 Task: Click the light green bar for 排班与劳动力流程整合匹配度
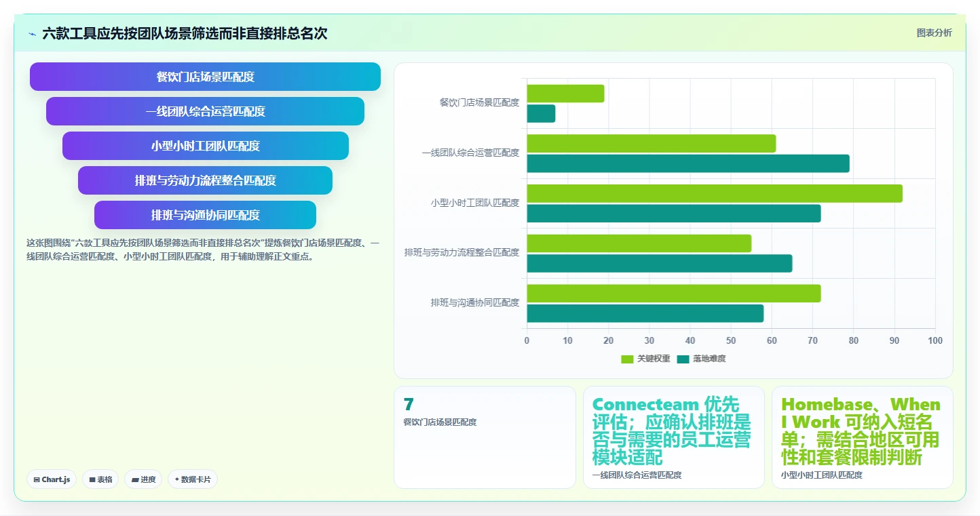(639, 243)
